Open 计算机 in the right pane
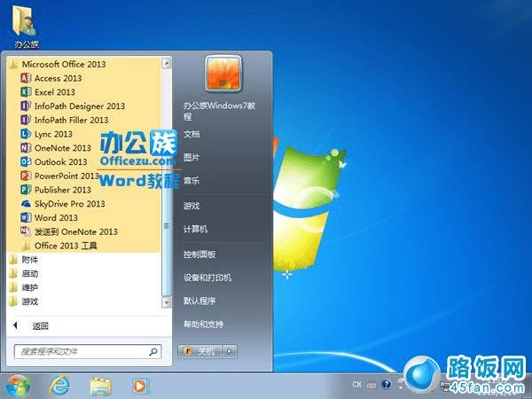Image resolution: width=532 pixels, height=399 pixels. point(195,229)
